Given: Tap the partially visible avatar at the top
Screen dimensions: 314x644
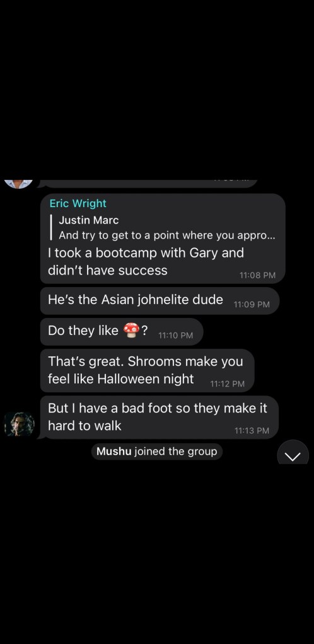Looking at the screenshot, I should (x=19, y=184).
